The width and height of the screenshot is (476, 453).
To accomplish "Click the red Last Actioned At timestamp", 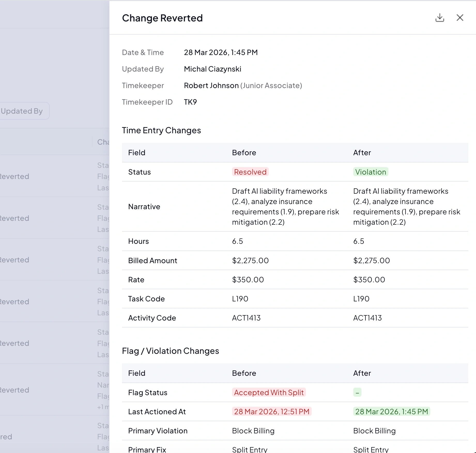I will 271,411.
